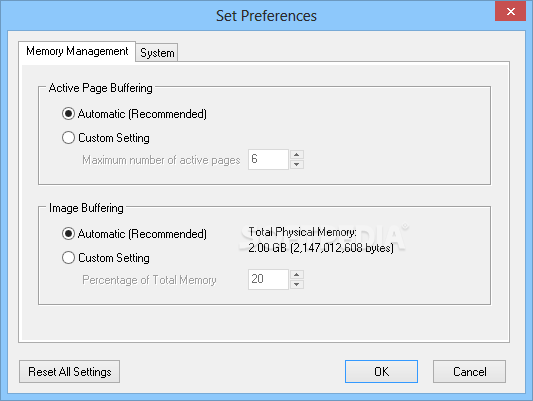533x401 pixels.
Task: Select Automatic under Image Buffering
Action: coord(68,233)
